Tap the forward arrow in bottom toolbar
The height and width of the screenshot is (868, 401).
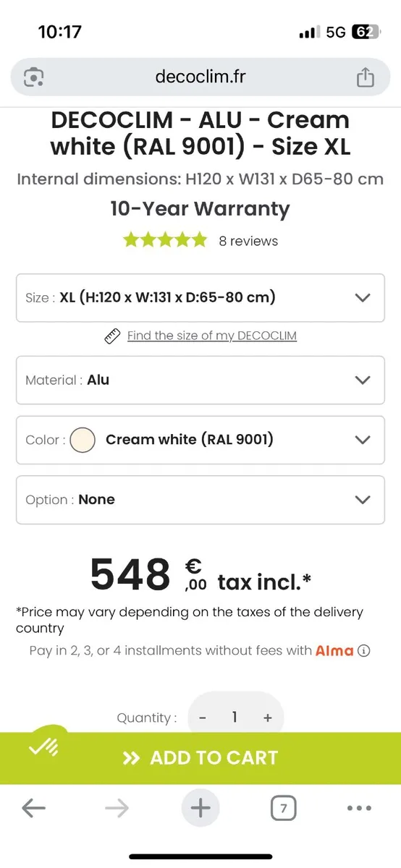[x=117, y=808]
